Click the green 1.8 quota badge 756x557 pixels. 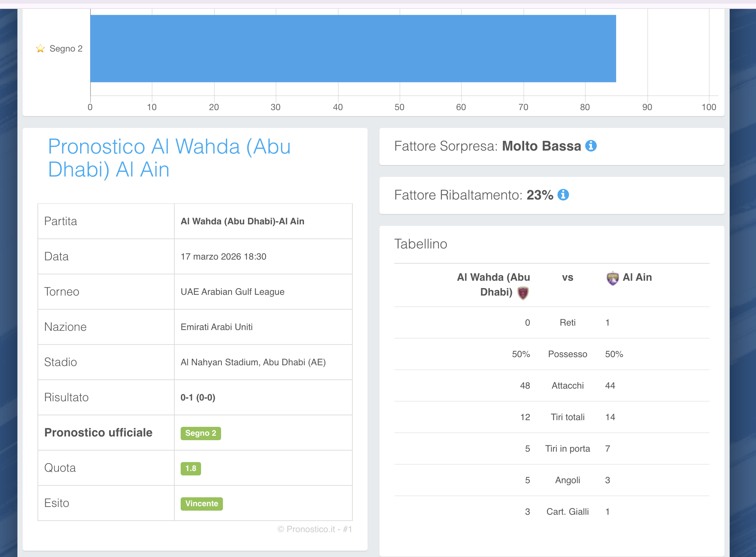click(191, 468)
